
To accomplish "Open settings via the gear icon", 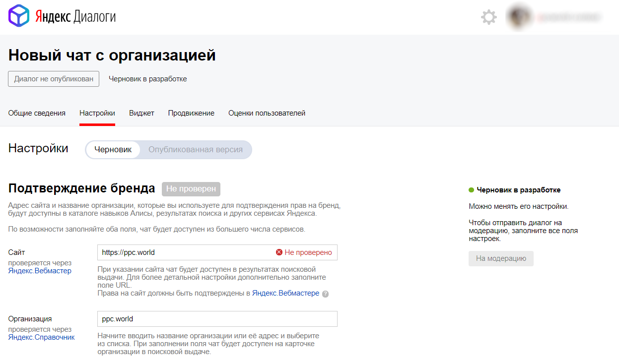I will click(x=488, y=17).
